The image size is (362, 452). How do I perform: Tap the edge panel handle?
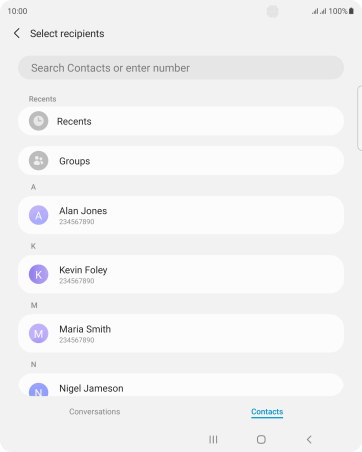360,118
